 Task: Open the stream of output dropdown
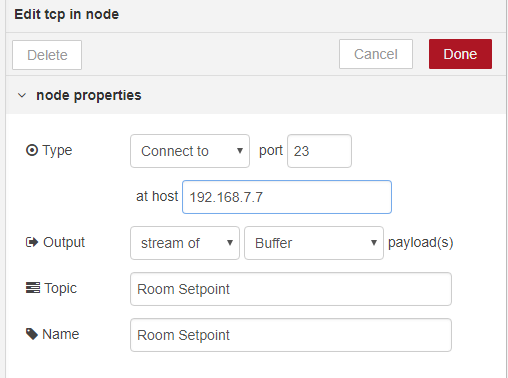point(185,243)
